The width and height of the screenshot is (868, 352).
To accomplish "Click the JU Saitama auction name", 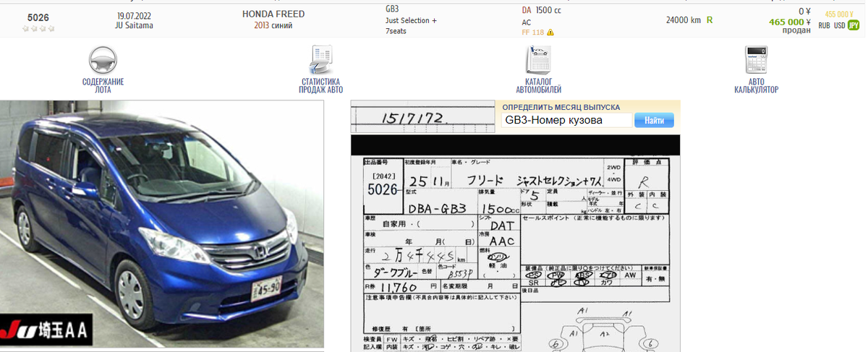I will (x=134, y=25).
